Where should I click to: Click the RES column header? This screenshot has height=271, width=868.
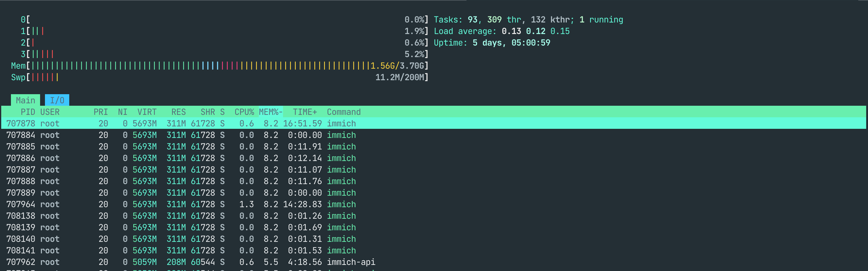coord(178,112)
